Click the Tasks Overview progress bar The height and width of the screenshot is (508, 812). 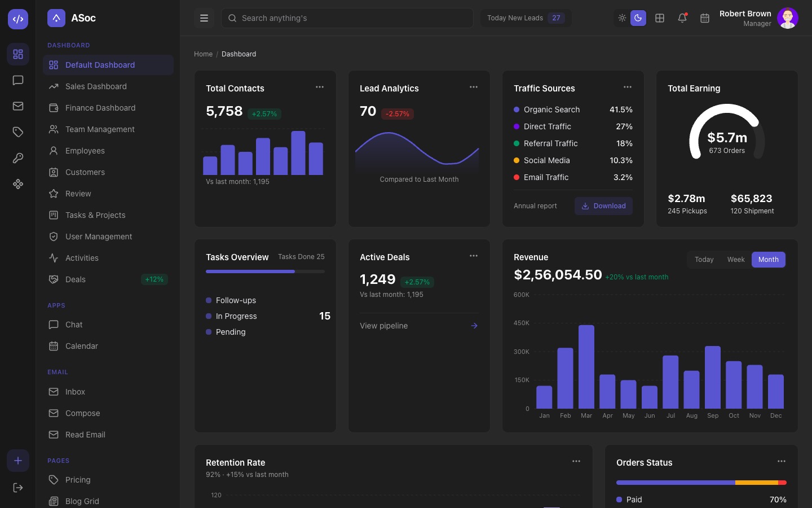coord(265,271)
